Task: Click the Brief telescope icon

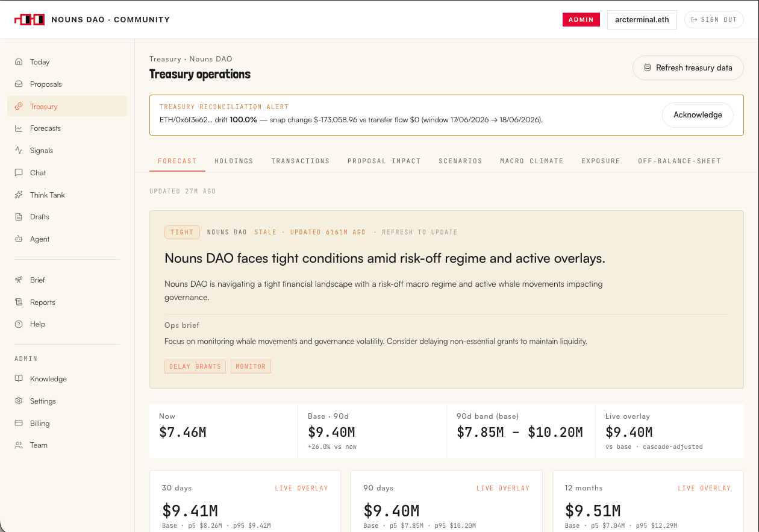Action: 19,280
